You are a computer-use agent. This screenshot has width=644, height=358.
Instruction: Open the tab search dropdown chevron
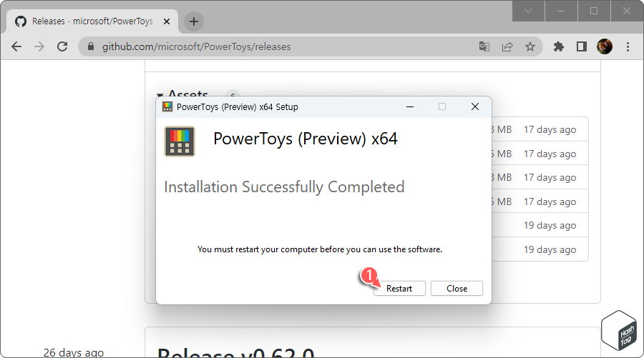pyautogui.click(x=528, y=11)
